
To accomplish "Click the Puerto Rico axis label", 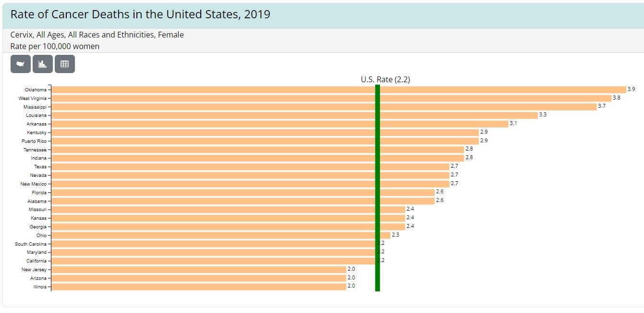I will (x=34, y=141).
